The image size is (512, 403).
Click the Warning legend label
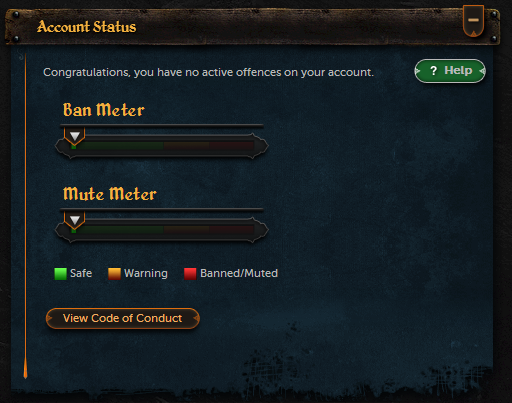(x=146, y=273)
